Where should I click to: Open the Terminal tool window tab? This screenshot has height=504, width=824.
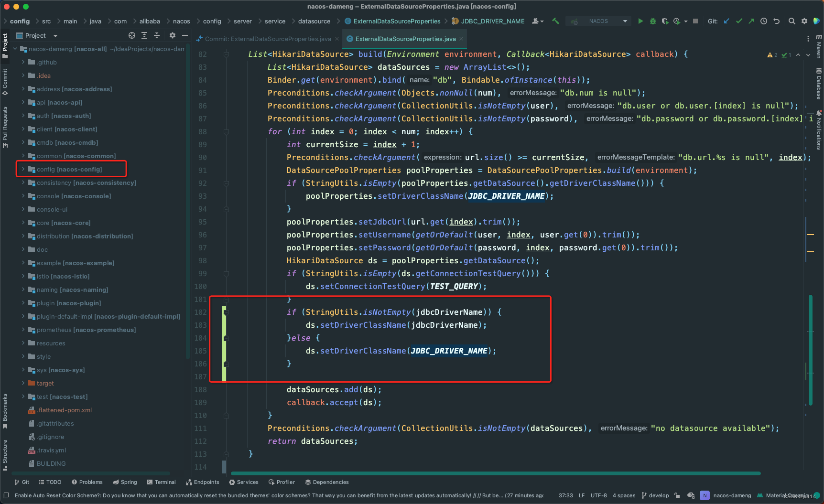coord(161,482)
